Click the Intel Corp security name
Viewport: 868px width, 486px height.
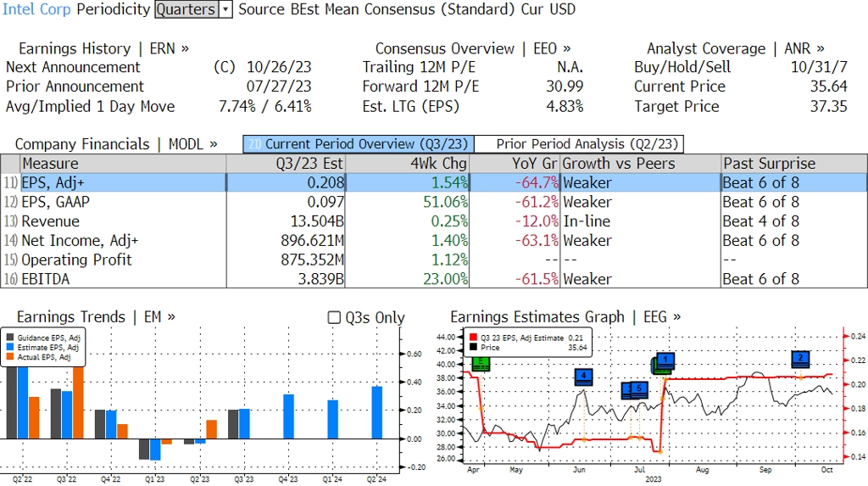[x=36, y=9]
